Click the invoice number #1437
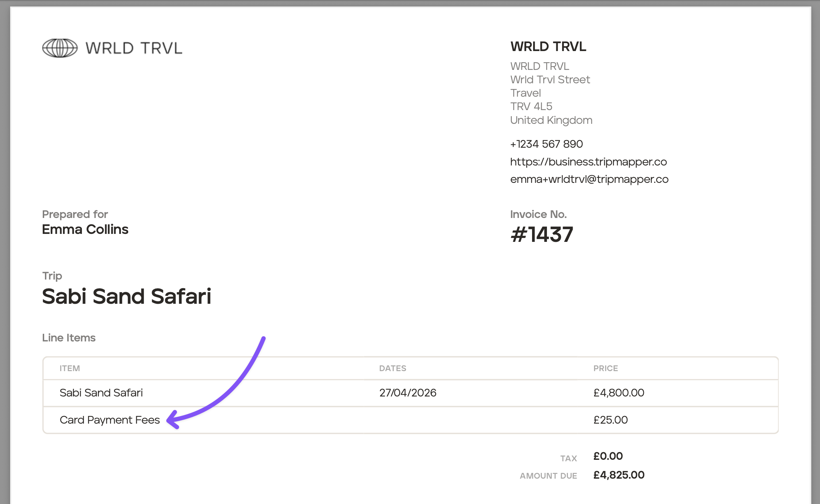The height and width of the screenshot is (504, 820). (541, 234)
